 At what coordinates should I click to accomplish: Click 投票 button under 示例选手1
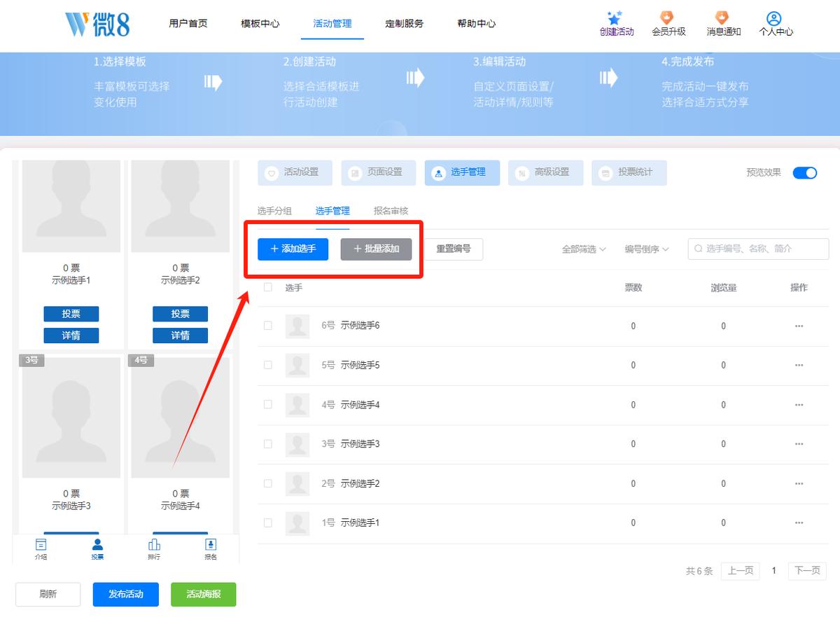tap(71, 314)
